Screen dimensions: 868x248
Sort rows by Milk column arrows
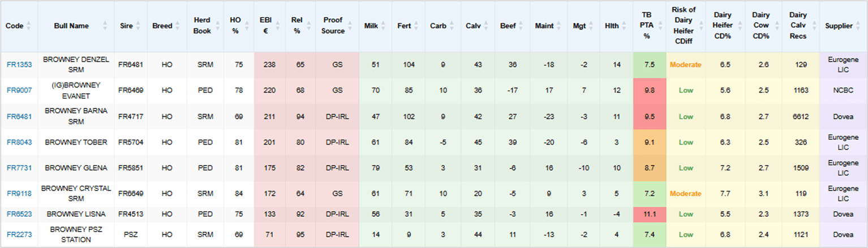tap(384, 26)
